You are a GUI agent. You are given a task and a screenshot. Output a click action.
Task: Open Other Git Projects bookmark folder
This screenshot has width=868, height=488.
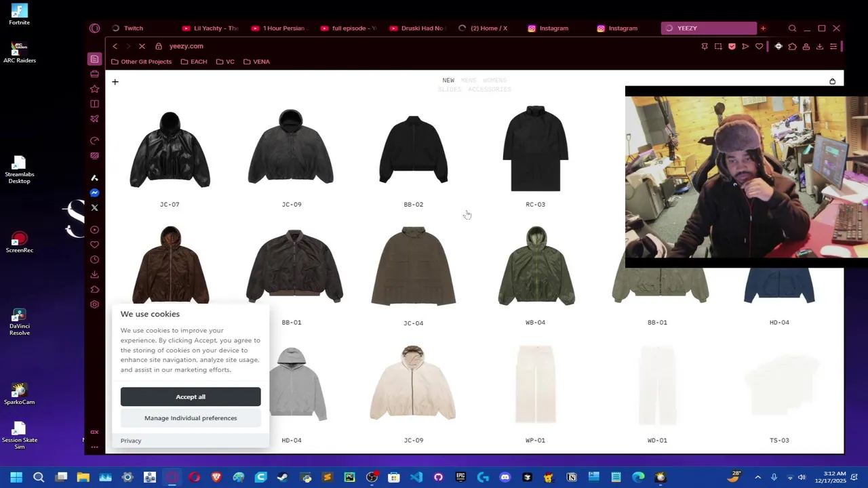(141, 62)
